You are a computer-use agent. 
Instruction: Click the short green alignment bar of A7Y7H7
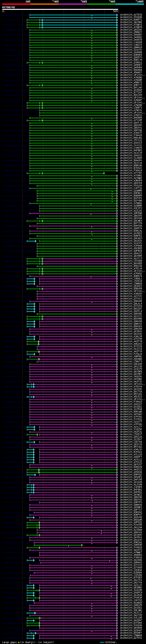point(66,173)
